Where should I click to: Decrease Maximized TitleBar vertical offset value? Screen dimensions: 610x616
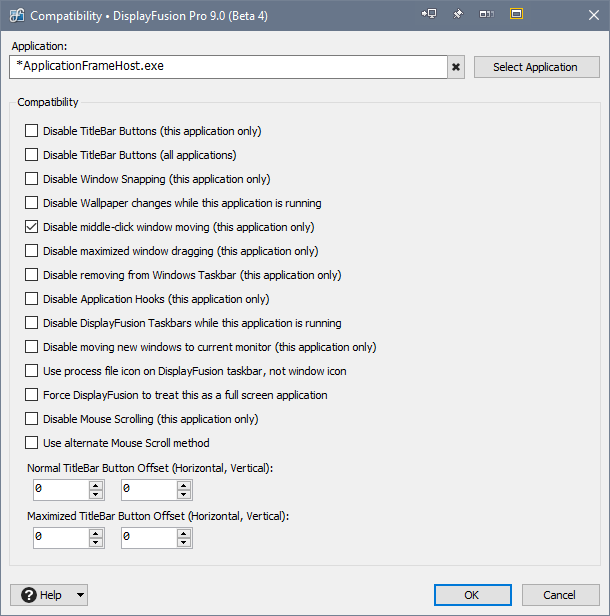(x=184, y=543)
